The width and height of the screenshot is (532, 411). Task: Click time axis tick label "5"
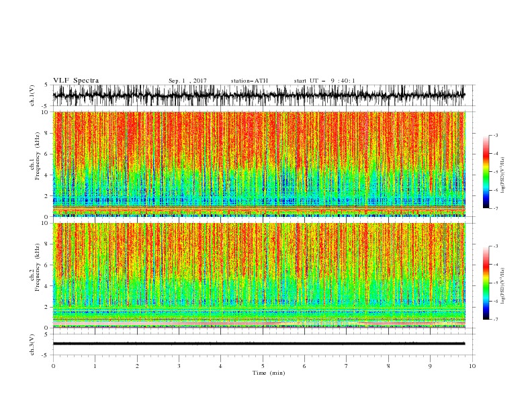tap(263, 366)
